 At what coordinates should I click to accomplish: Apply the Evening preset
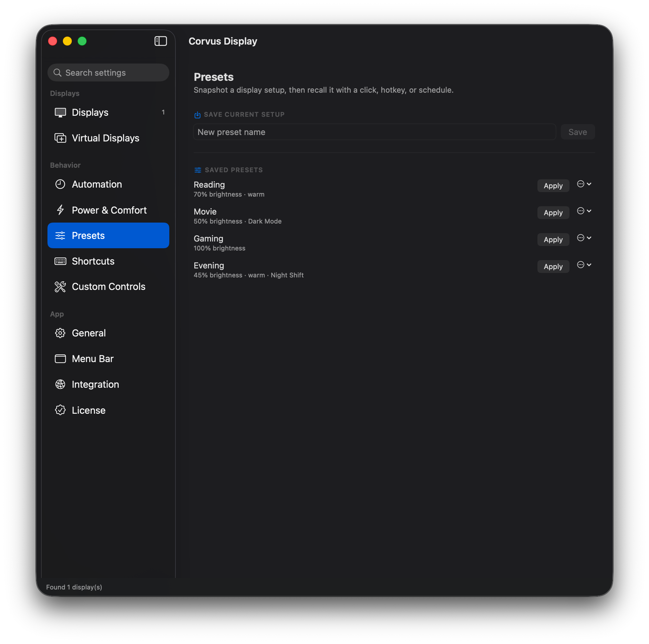pyautogui.click(x=553, y=267)
